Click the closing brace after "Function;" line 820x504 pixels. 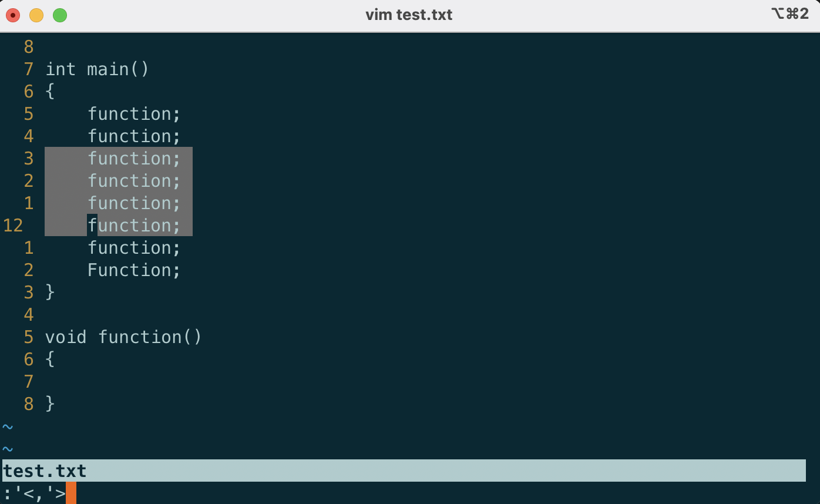tap(50, 293)
